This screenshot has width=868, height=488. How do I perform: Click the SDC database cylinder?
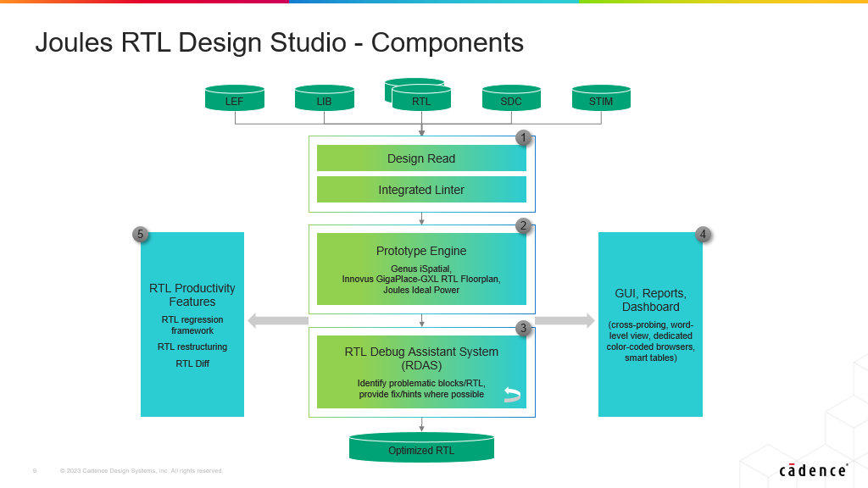[x=511, y=98]
